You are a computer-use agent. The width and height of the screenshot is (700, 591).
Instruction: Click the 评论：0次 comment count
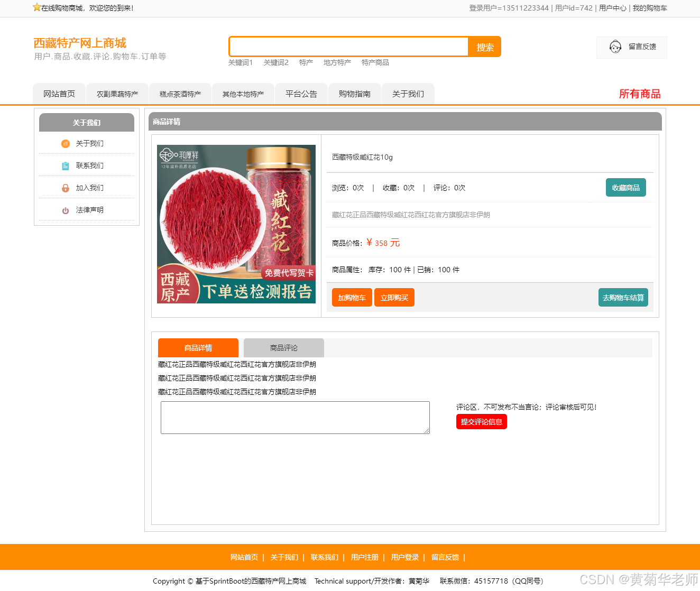click(x=449, y=188)
